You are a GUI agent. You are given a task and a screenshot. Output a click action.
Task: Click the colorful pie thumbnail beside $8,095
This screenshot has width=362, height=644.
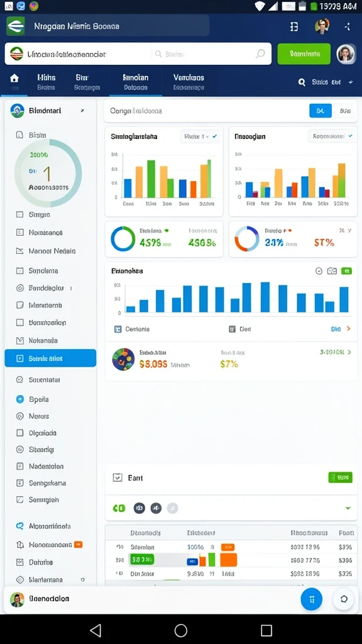(123, 359)
